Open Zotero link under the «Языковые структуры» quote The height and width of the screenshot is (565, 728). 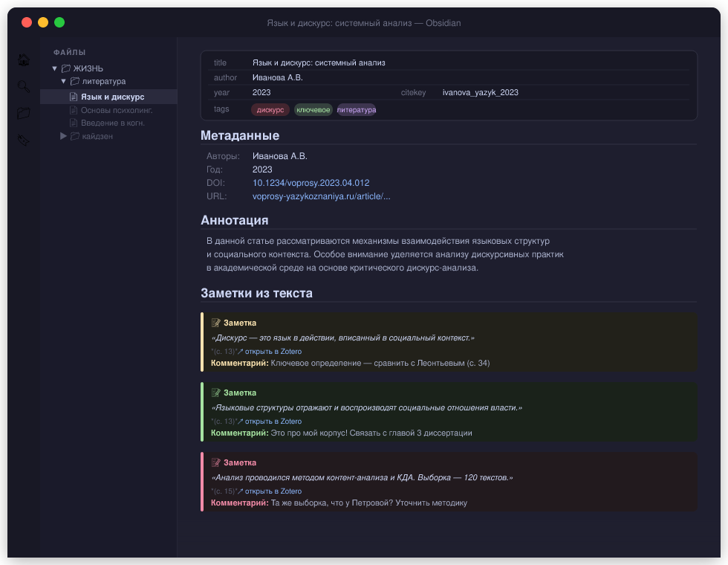click(x=273, y=421)
